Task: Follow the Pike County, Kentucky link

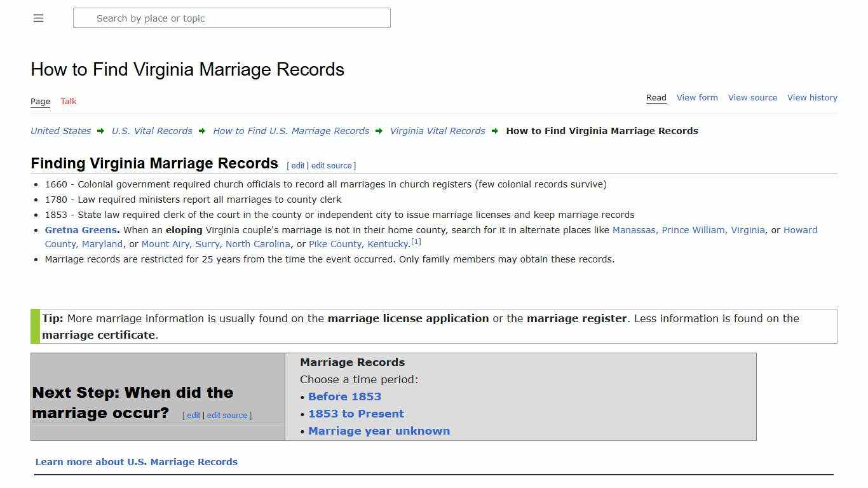Action: pos(358,243)
